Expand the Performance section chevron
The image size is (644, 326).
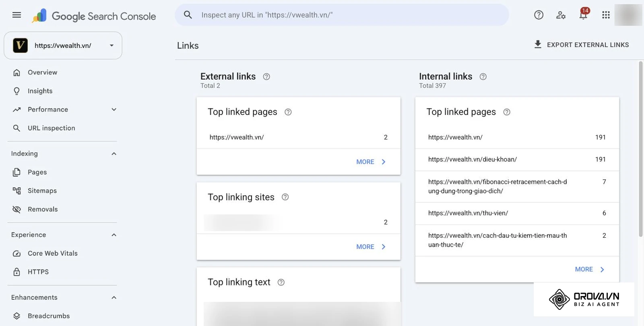click(x=114, y=110)
